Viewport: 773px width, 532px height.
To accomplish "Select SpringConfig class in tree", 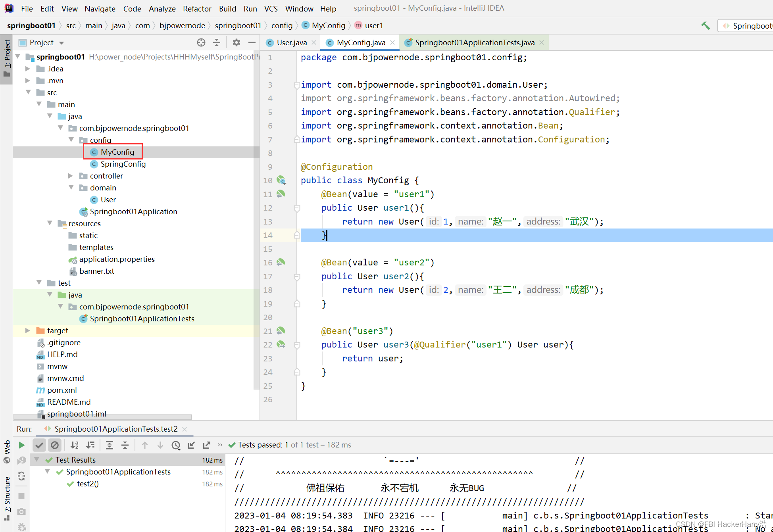I will [x=123, y=164].
